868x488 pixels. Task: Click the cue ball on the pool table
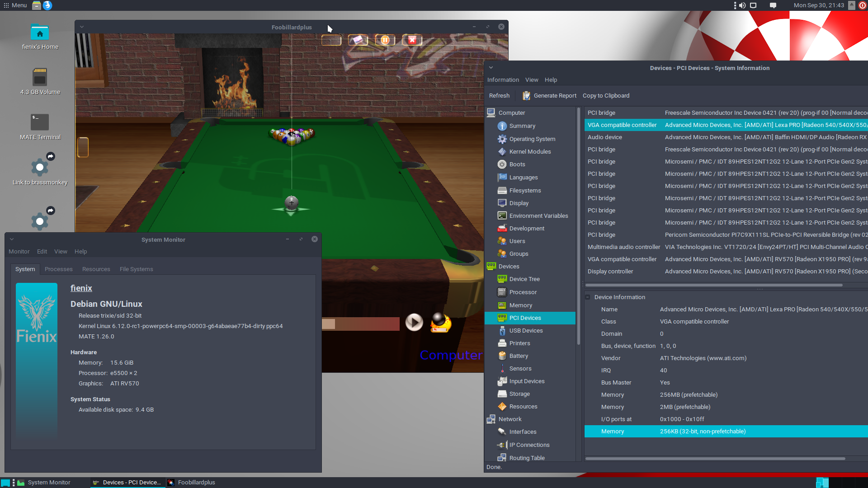pos(292,202)
